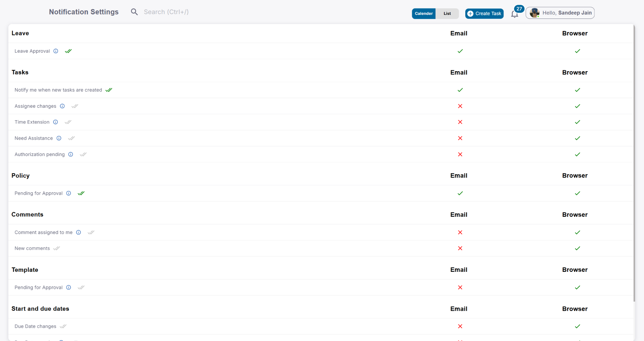Click the search magnifier icon
Image resolution: width=644 pixels, height=341 pixels.
coord(134,12)
